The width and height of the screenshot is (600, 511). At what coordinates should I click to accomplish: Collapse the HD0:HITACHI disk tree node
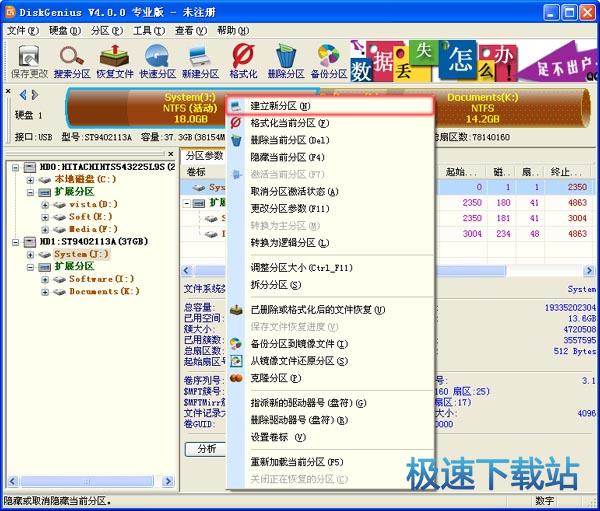(15, 167)
